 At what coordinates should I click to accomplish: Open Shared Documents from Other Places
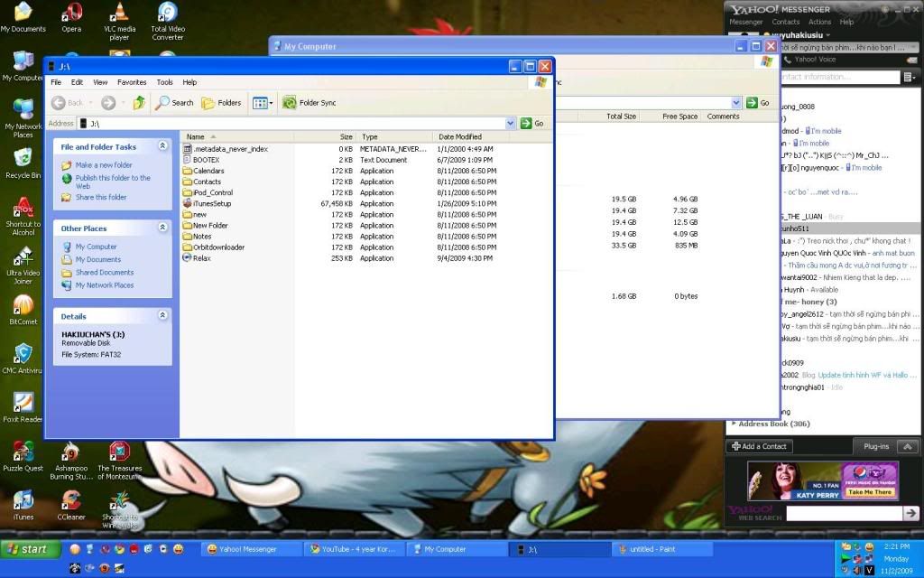pyautogui.click(x=105, y=273)
